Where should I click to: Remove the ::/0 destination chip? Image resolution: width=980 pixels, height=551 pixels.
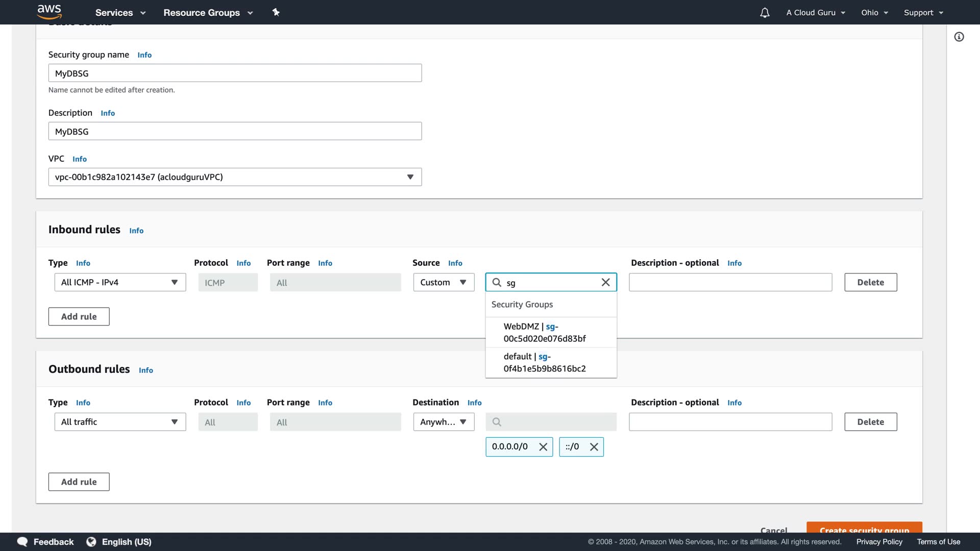pyautogui.click(x=594, y=447)
